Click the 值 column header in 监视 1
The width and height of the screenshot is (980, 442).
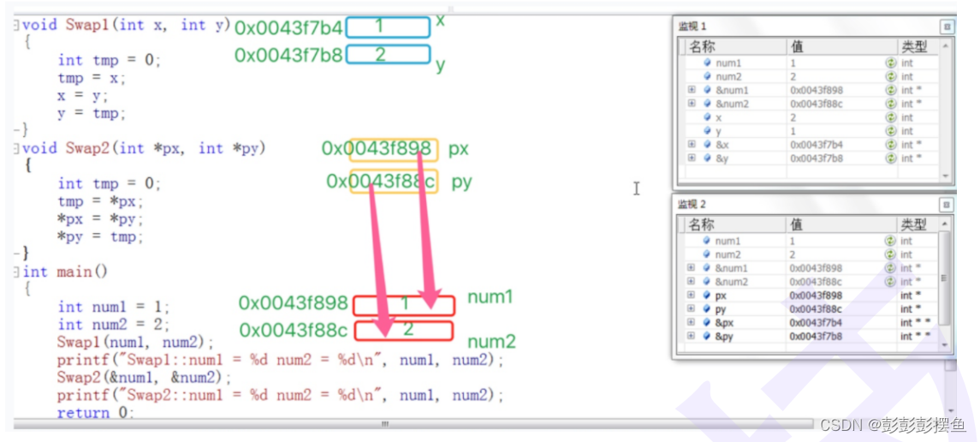(x=841, y=47)
